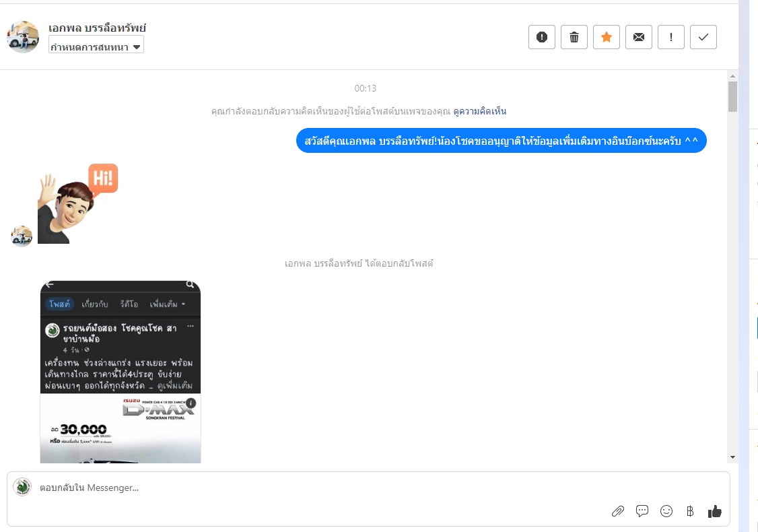Delete the conversation using trash icon
Screen dimensions: 758x532
point(574,37)
